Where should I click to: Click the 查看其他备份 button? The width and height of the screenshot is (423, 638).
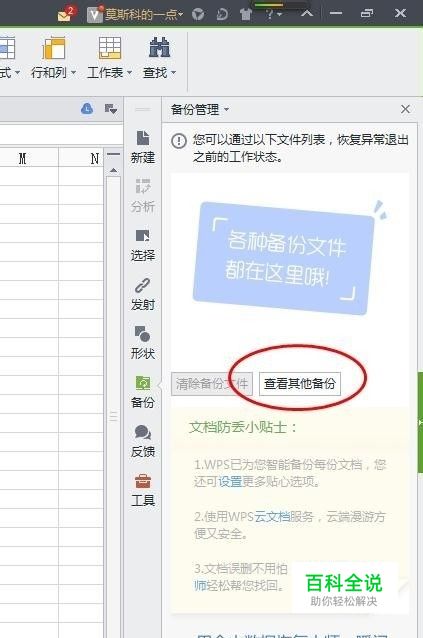300,384
